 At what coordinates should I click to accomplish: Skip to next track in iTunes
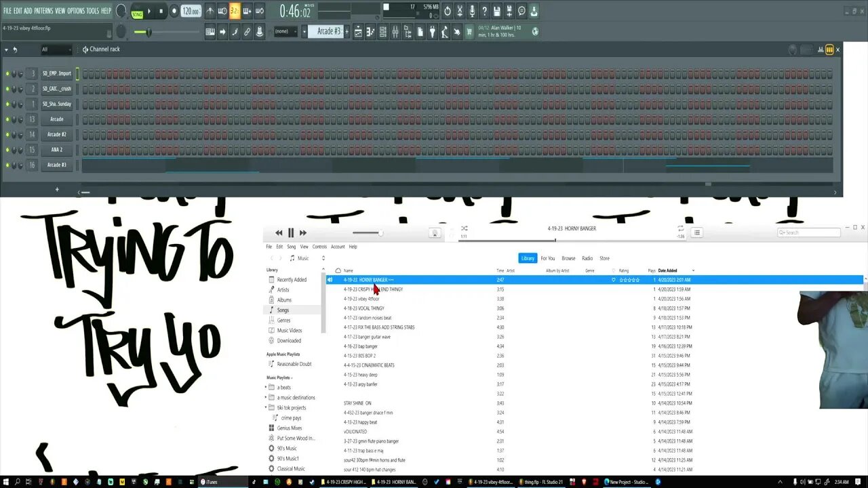(303, 232)
